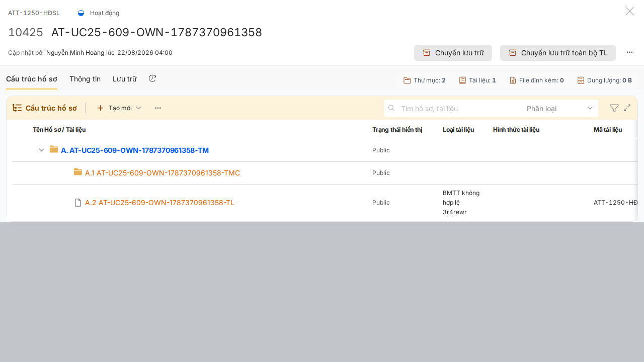Viewport: 644px width, 362px height.
Task: Click the Thư mục folder count icon
Action: [x=408, y=80]
